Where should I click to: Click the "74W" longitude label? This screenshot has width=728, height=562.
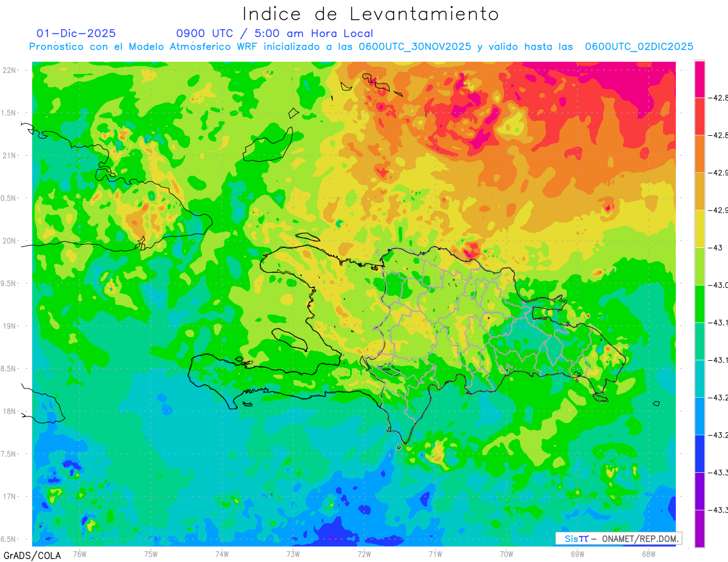tap(221, 554)
